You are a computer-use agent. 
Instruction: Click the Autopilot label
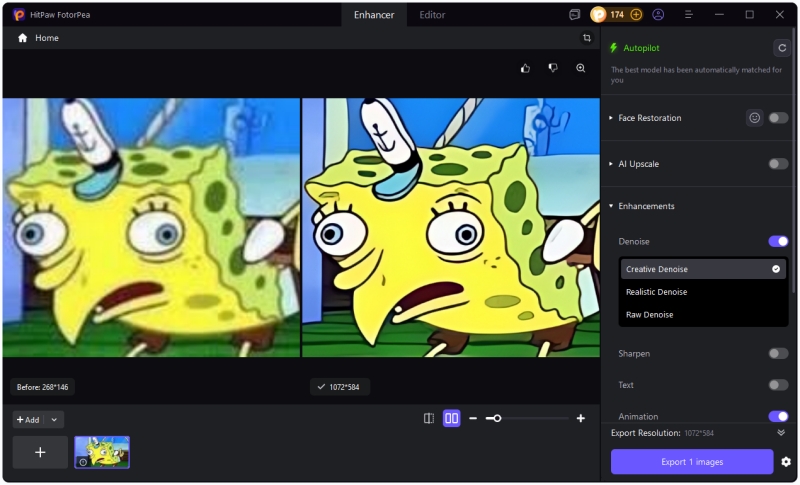coord(641,48)
